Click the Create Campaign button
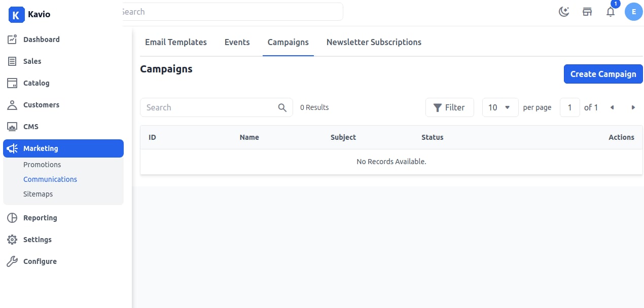This screenshot has height=308, width=644. click(603, 74)
